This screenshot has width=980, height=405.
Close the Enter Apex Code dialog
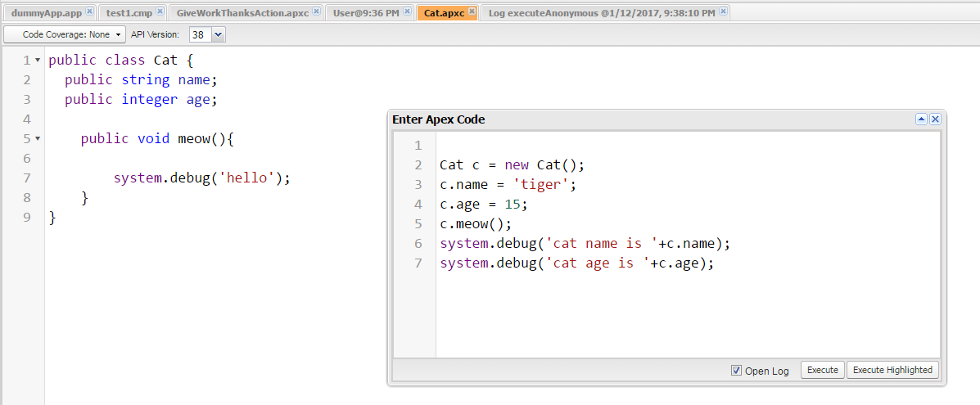click(935, 119)
